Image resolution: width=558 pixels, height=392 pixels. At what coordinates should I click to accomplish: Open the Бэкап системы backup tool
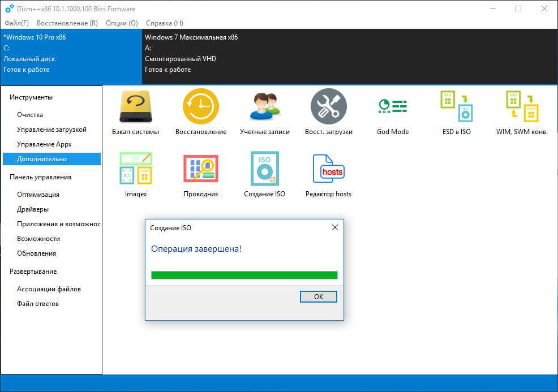pos(135,107)
